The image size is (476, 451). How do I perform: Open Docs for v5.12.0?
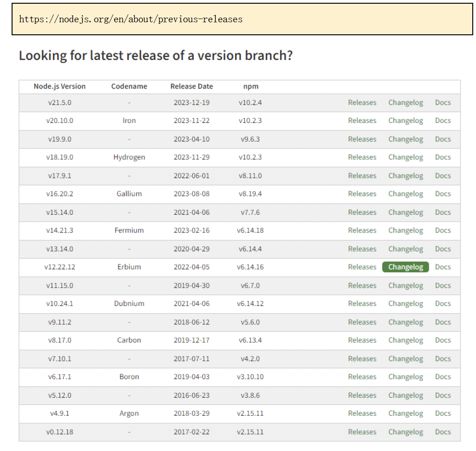click(x=443, y=395)
